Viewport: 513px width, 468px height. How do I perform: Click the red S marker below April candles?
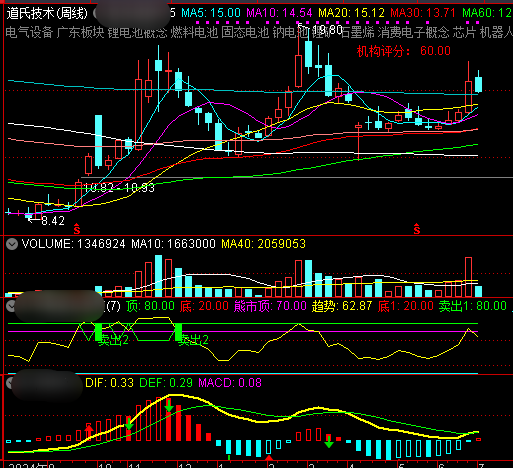point(417,229)
